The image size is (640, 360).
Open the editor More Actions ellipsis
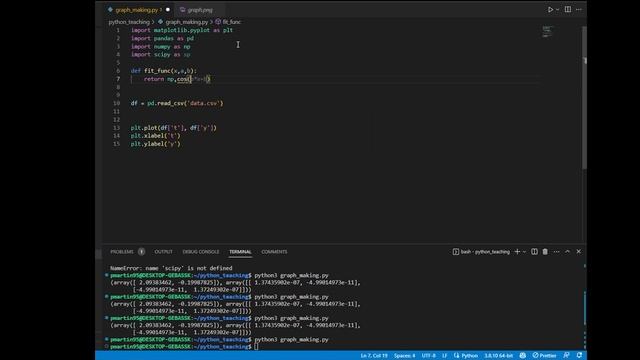[x=579, y=9]
